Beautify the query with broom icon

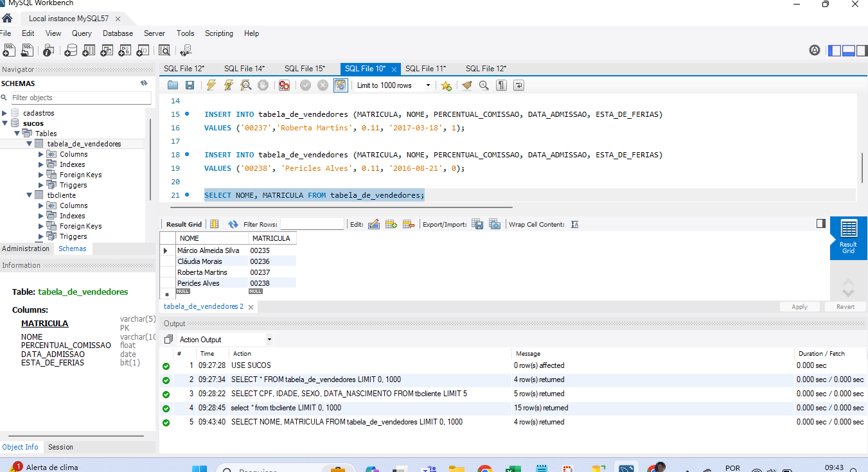[467, 85]
